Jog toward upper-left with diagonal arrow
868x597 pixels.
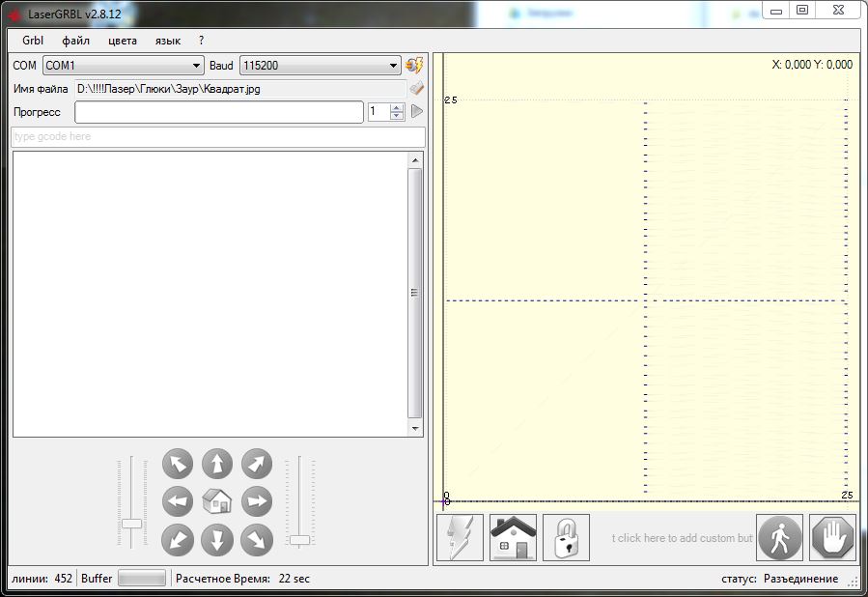pos(178,464)
